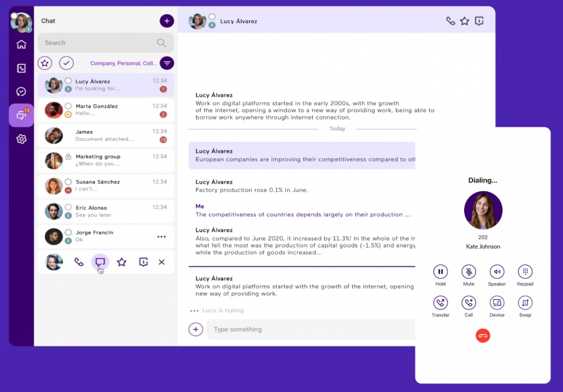Select the circle checkbox beside Lucy Álvarez in list

tap(68, 81)
